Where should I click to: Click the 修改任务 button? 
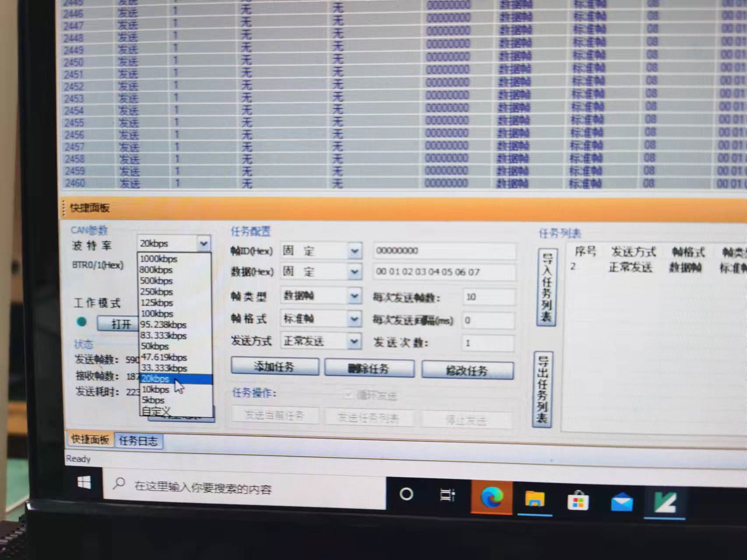(467, 371)
